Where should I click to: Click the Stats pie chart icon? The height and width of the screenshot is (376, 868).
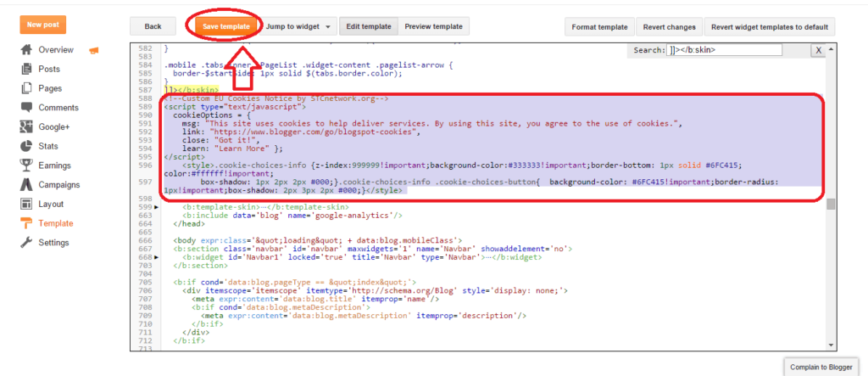[x=26, y=146]
